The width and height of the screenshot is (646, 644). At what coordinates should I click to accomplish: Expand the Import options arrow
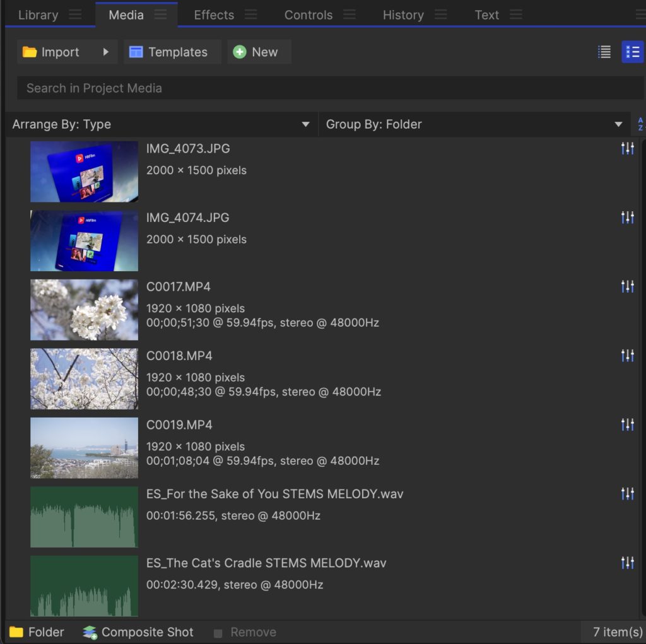106,52
